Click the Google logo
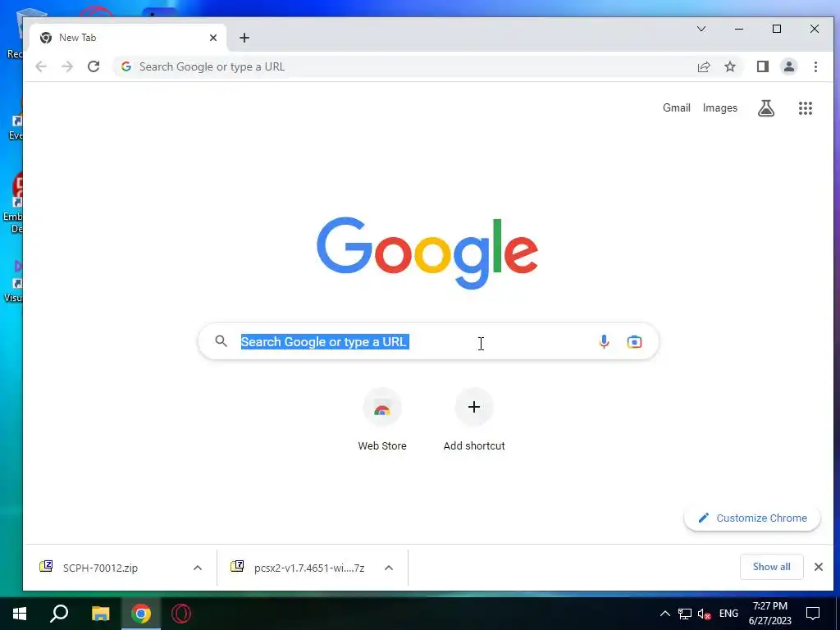The width and height of the screenshot is (840, 630). coord(427,253)
